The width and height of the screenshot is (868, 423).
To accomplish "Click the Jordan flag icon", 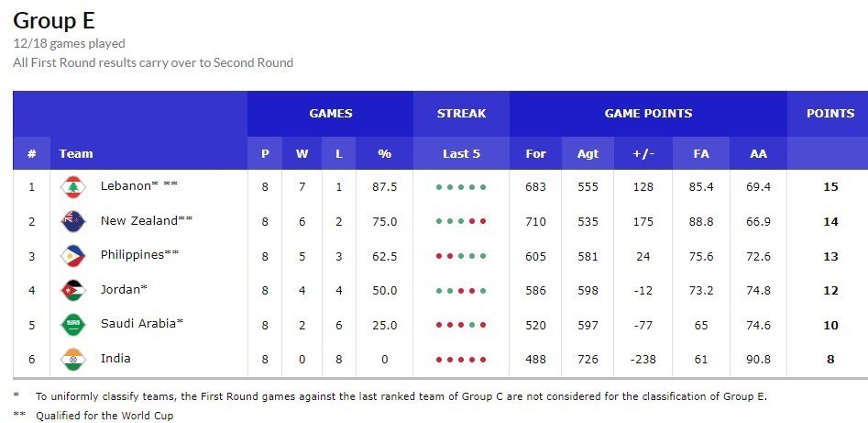I will pyautogui.click(x=72, y=290).
